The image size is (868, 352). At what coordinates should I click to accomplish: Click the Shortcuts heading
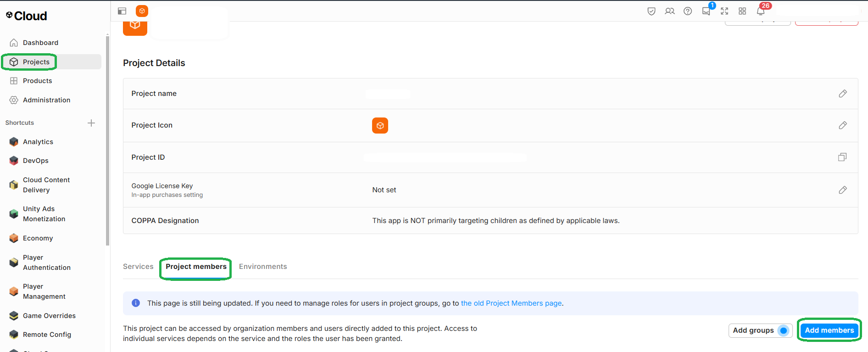[x=20, y=123]
